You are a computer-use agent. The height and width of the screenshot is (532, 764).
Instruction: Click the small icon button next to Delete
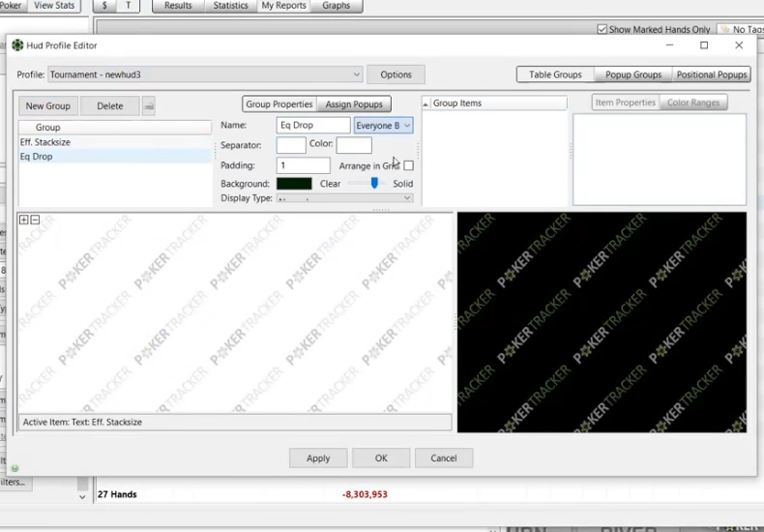[x=149, y=106]
